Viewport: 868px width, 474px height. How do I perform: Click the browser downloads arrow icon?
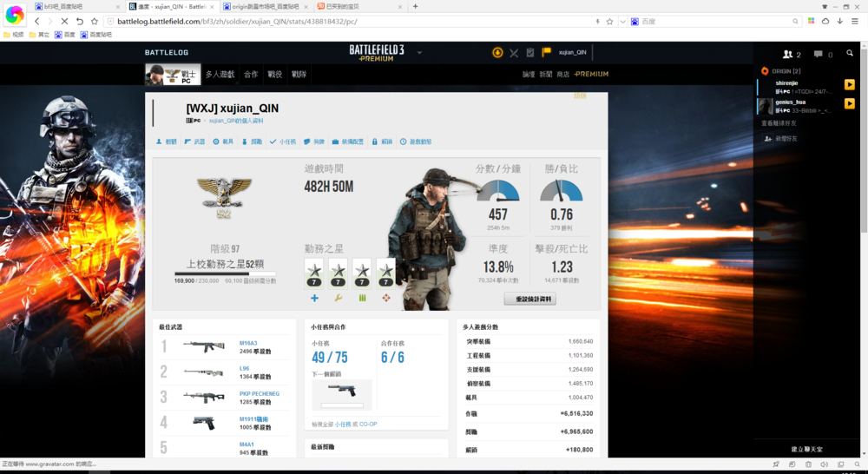tap(839, 21)
